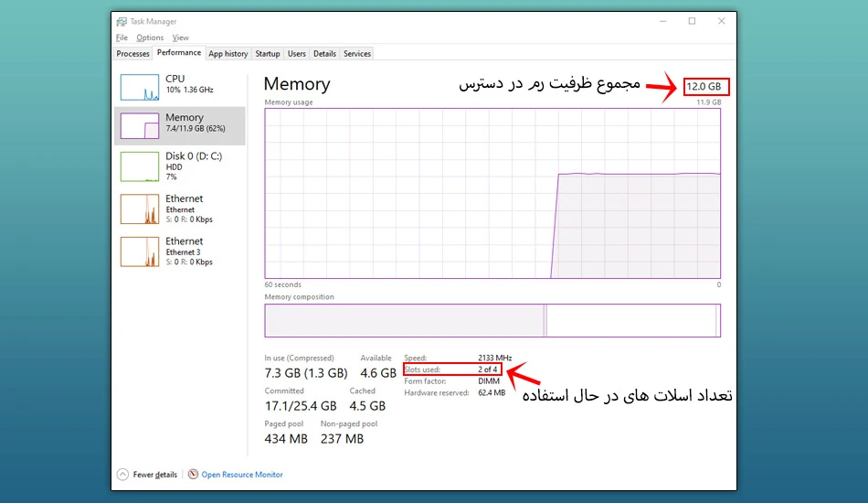Screen dimensions: 868x503
Task: Switch to the App history tab
Action: coord(228,54)
